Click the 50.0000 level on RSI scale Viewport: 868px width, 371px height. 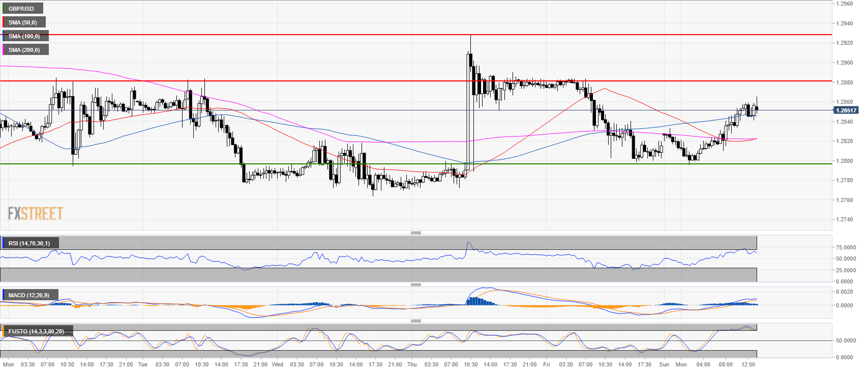pos(845,259)
